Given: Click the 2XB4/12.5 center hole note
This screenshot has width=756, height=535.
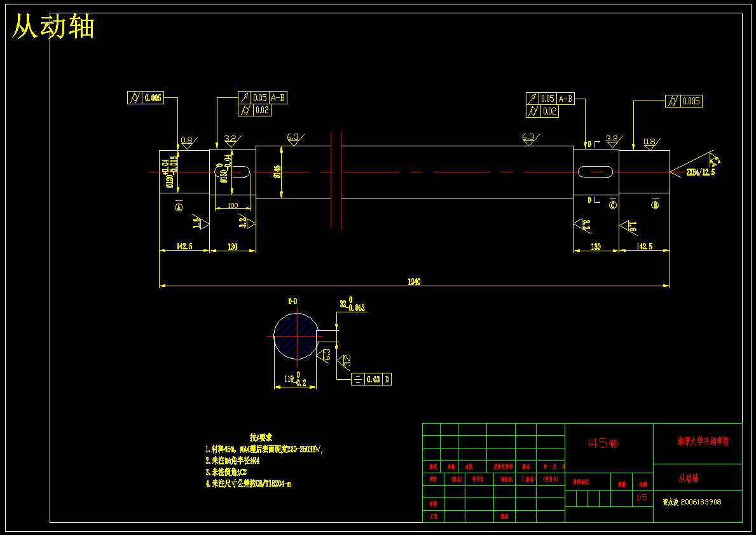Looking at the screenshot, I should (701, 172).
